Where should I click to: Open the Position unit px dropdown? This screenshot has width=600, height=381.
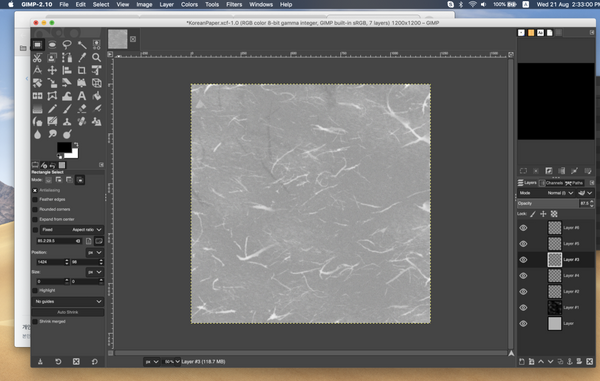pyautogui.click(x=95, y=253)
